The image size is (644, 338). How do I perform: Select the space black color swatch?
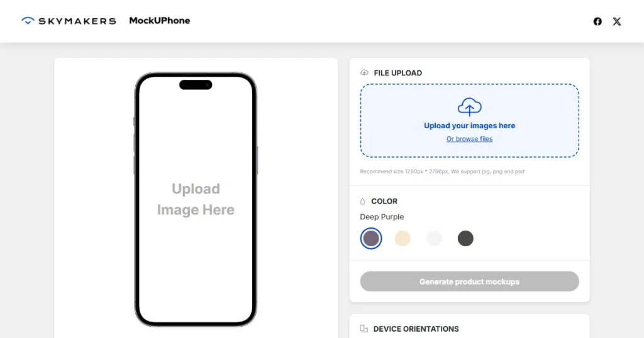(x=465, y=238)
